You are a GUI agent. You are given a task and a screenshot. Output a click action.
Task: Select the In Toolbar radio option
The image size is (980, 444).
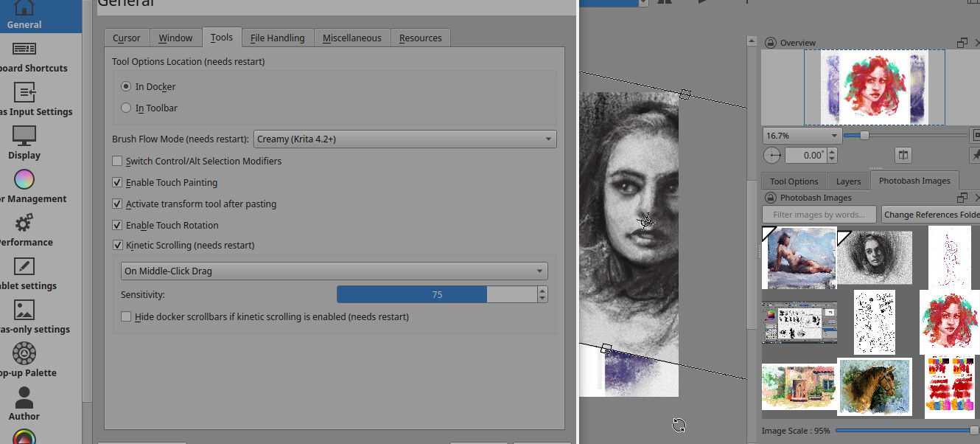click(x=126, y=108)
